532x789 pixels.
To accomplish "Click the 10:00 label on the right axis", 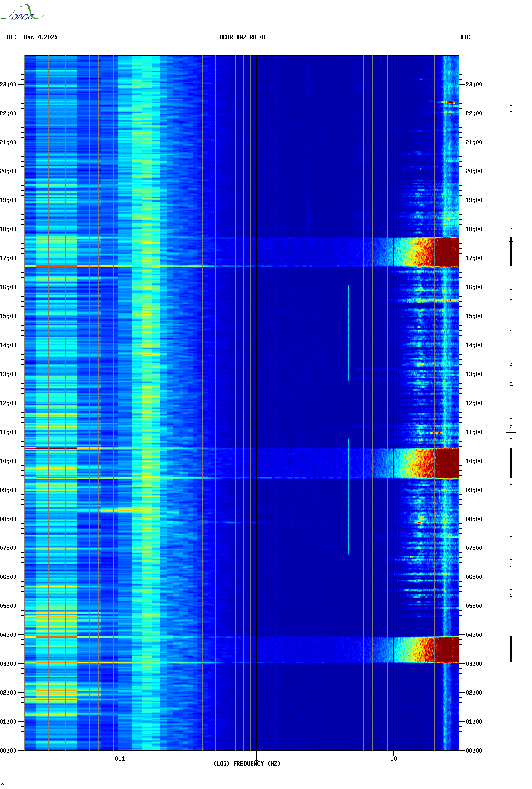I will click(474, 461).
